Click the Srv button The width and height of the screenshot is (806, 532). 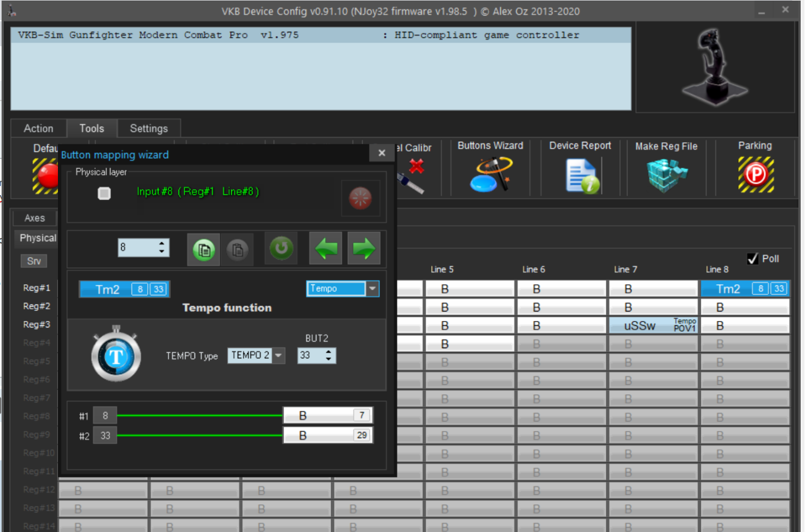[34, 261]
